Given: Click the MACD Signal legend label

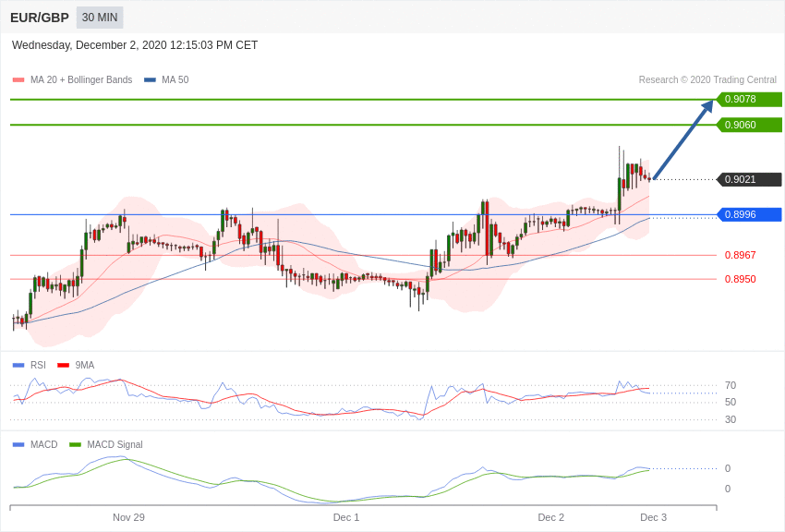Looking at the screenshot, I should (115, 444).
